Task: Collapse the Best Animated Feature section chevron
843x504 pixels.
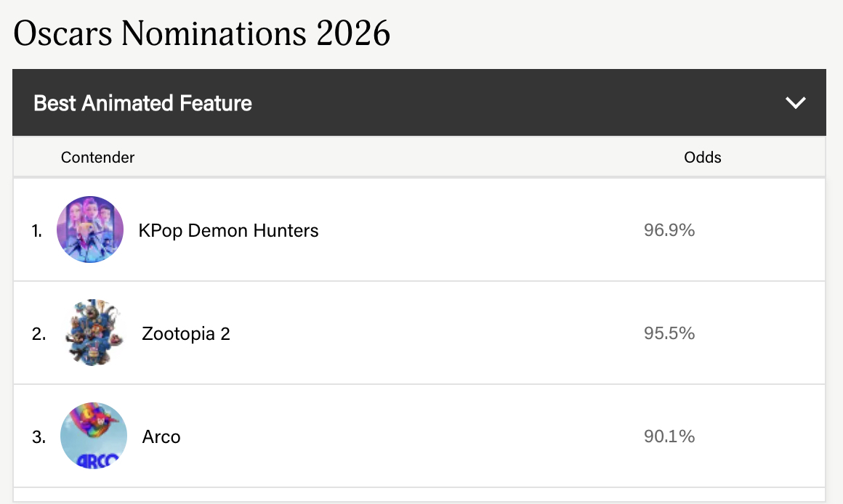Action: [796, 103]
